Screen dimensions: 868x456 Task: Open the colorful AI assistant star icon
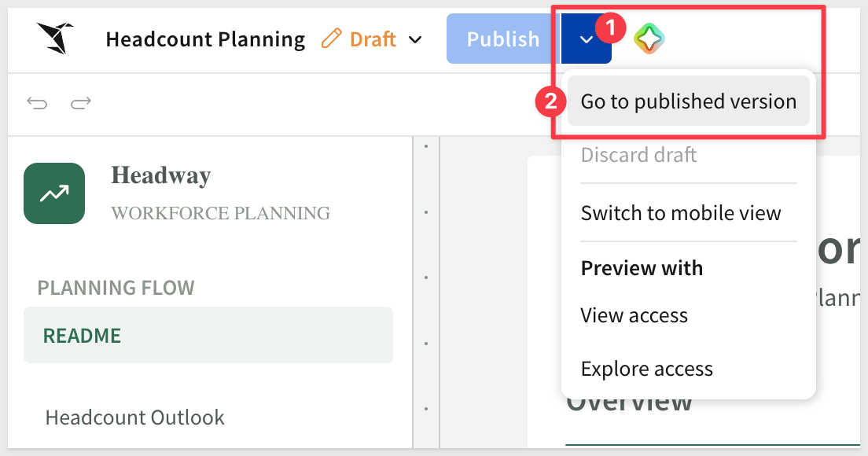tap(649, 39)
